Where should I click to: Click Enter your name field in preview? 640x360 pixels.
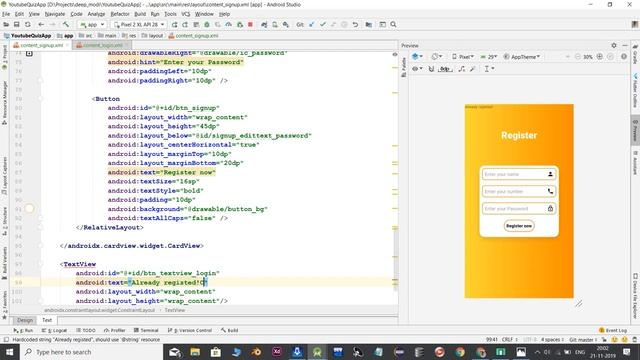pos(519,174)
